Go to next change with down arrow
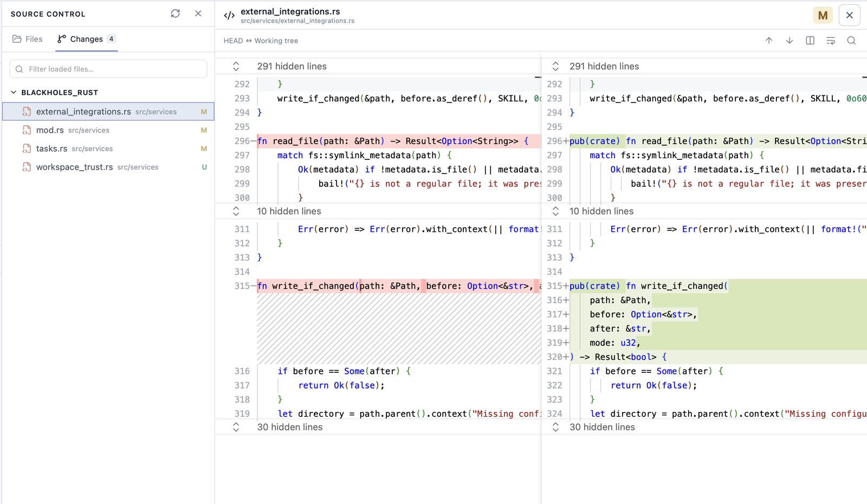Image resolution: width=867 pixels, height=504 pixels. coord(790,41)
